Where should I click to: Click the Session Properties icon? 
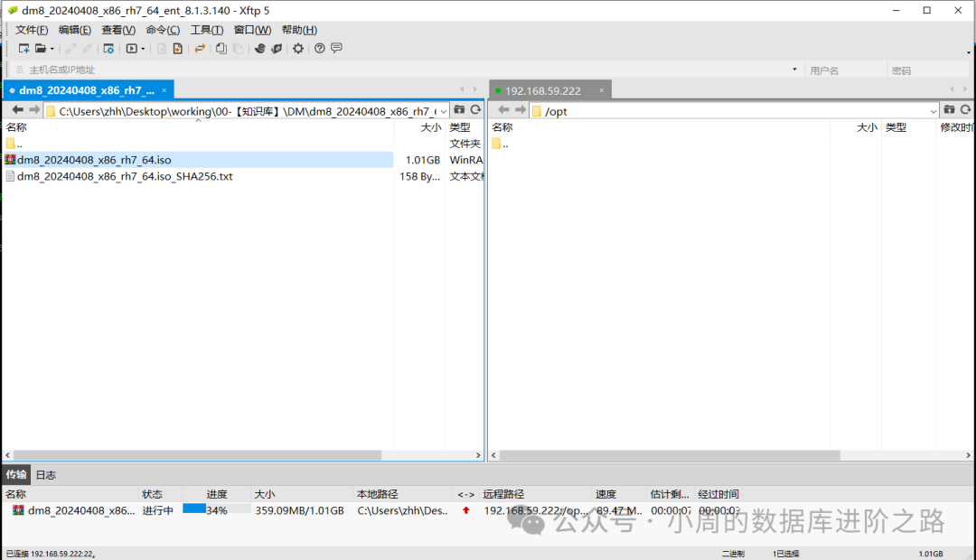point(108,49)
